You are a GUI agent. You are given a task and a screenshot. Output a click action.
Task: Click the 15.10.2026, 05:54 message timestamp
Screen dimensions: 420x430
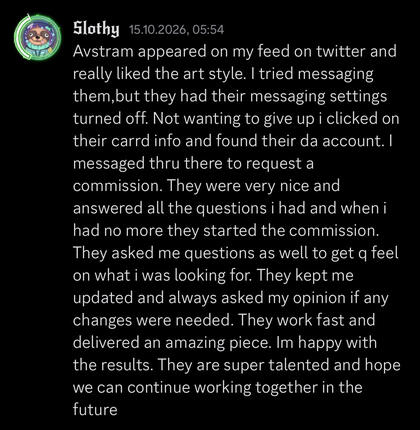pos(176,30)
